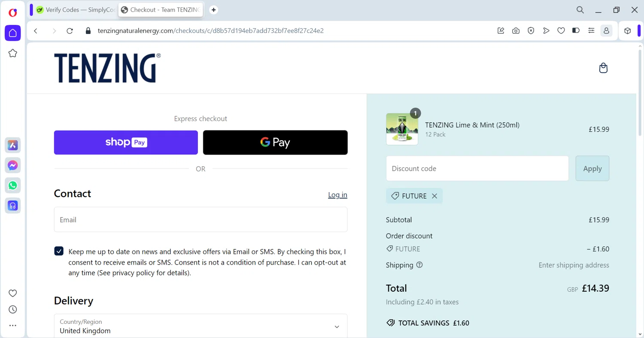Open a new browser tab

213,10
